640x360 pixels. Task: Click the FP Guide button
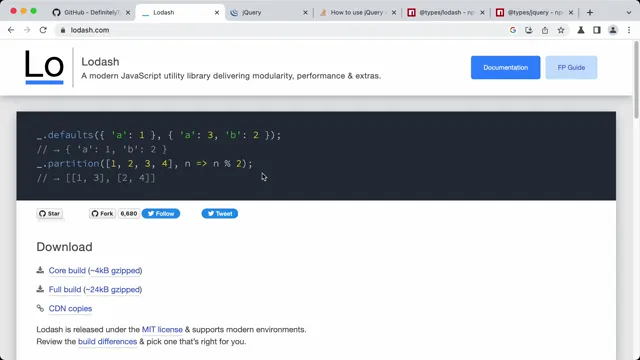[x=571, y=67]
